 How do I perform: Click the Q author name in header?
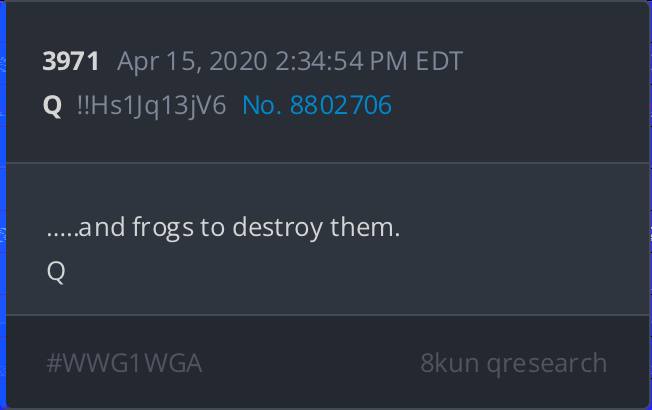coord(52,106)
